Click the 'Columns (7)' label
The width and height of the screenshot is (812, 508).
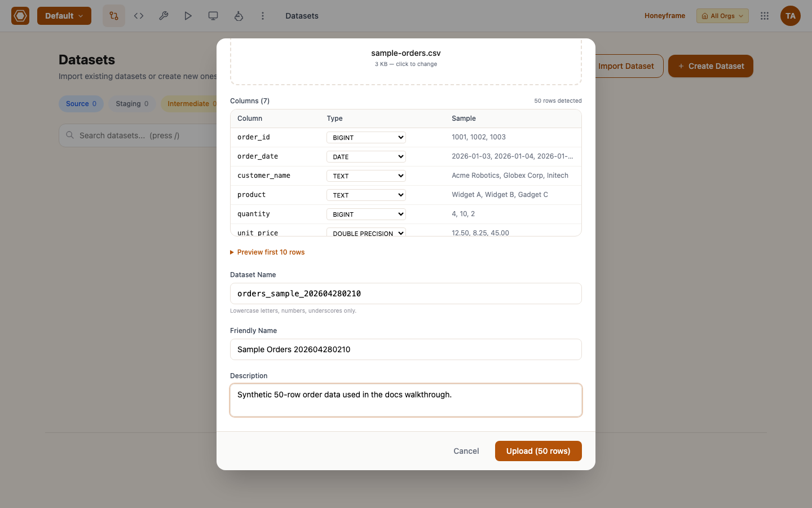point(250,101)
